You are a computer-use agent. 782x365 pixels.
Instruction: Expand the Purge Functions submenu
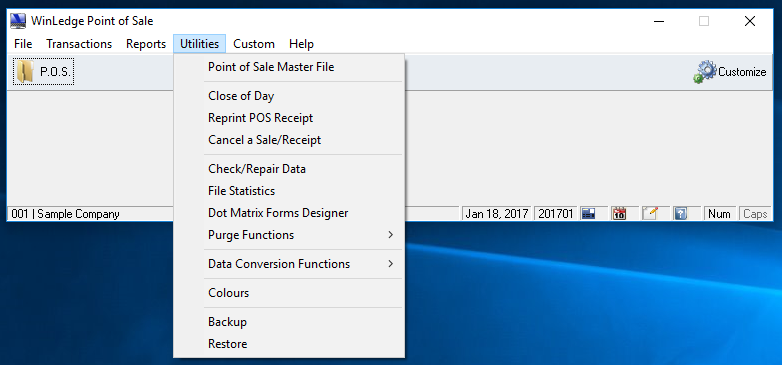pos(289,235)
